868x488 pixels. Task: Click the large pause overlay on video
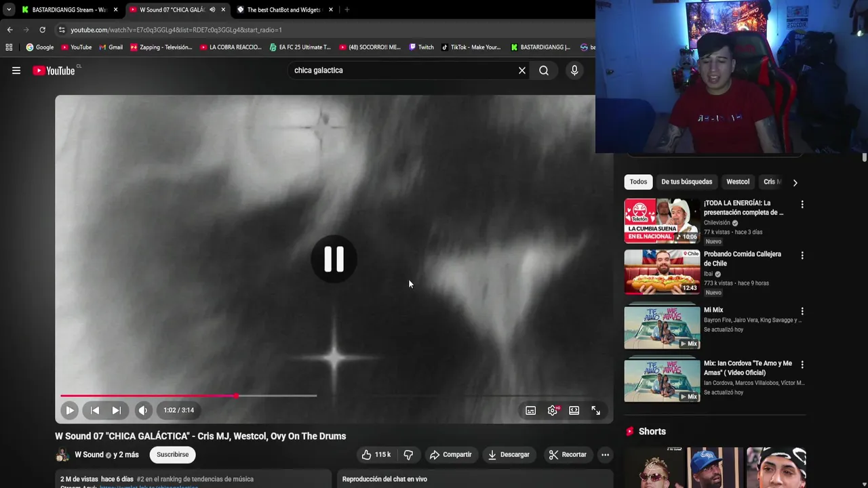[334, 259]
